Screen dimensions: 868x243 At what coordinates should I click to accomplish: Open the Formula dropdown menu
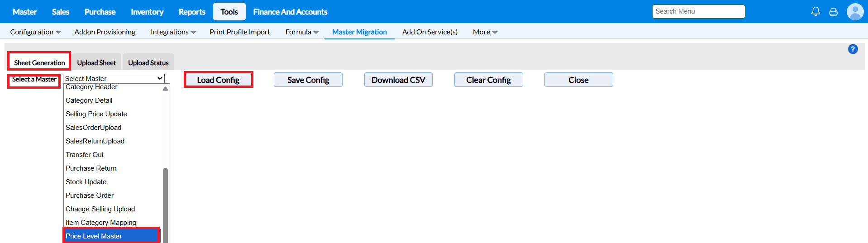(302, 32)
